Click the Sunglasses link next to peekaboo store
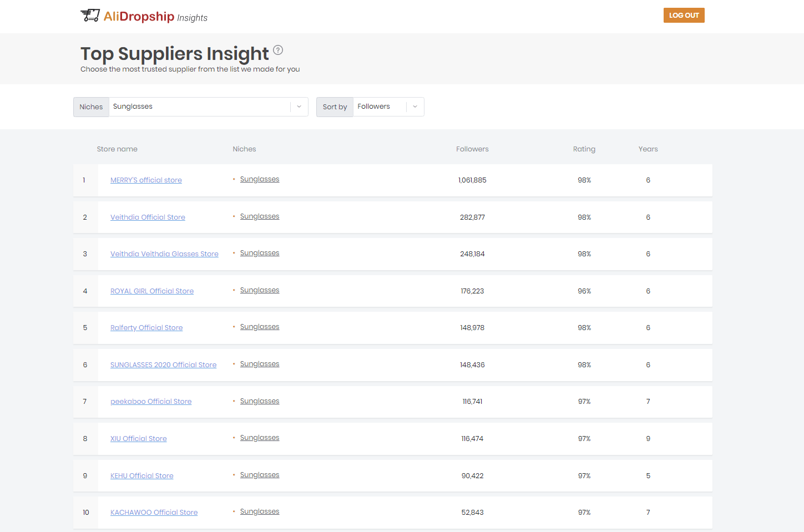Screen dimensions: 804x532 coord(260,401)
